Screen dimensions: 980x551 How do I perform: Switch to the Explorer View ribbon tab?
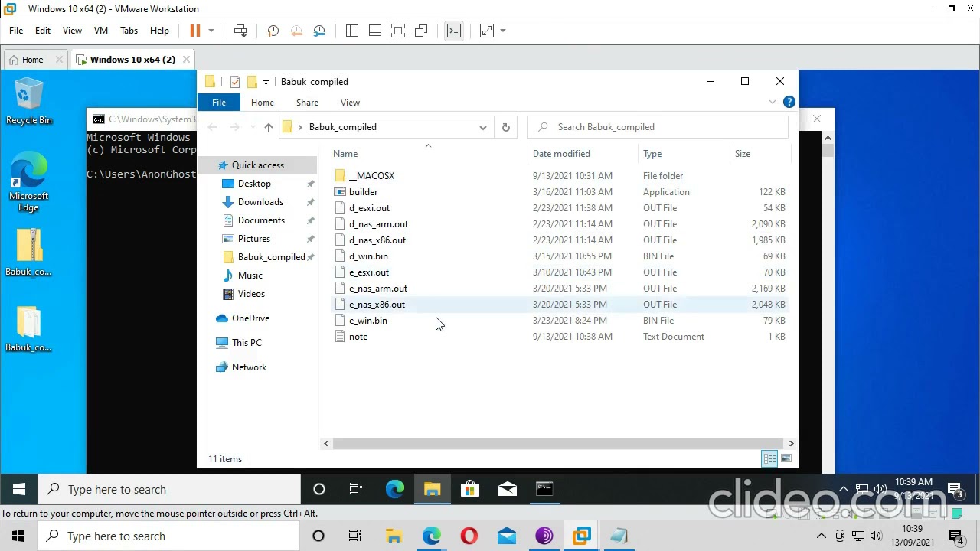click(x=350, y=103)
